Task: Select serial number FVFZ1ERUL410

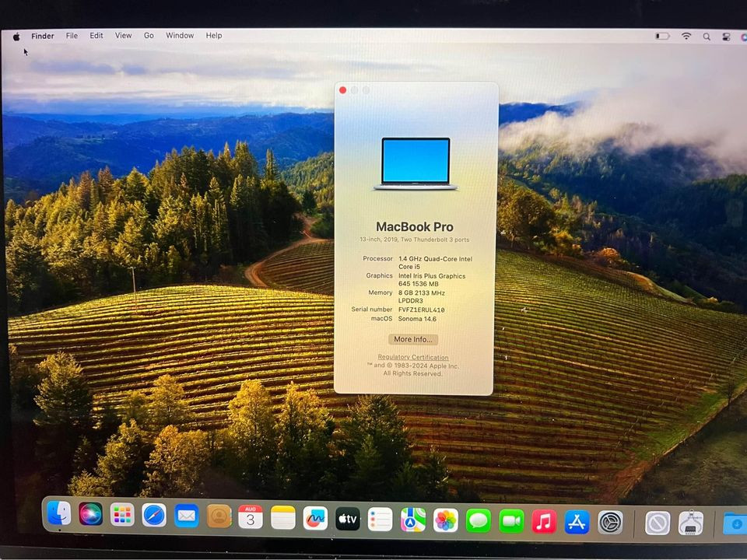Action: tap(421, 310)
